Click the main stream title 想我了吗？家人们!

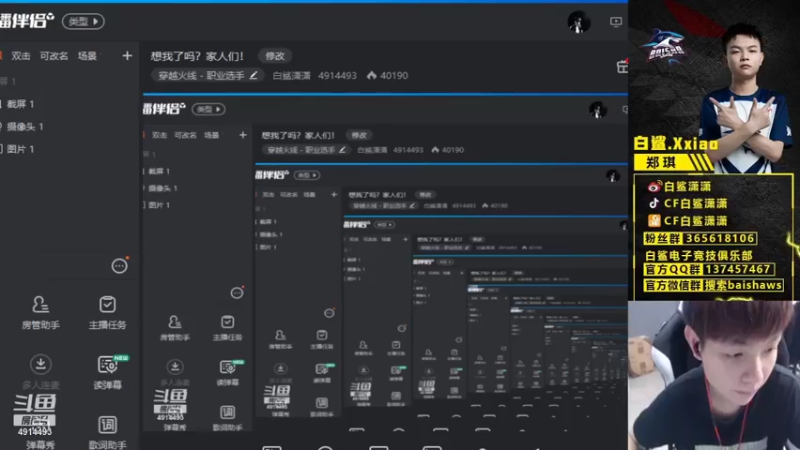coord(197,56)
